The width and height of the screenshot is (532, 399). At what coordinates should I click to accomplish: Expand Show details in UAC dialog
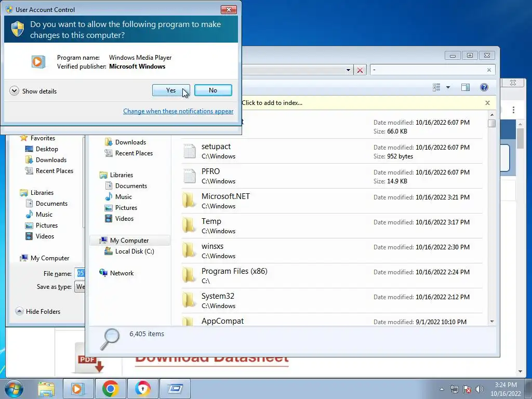[33, 91]
